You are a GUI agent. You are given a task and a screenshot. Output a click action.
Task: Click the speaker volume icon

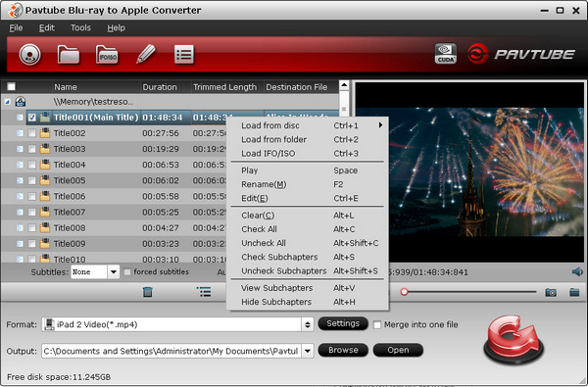coord(577,271)
